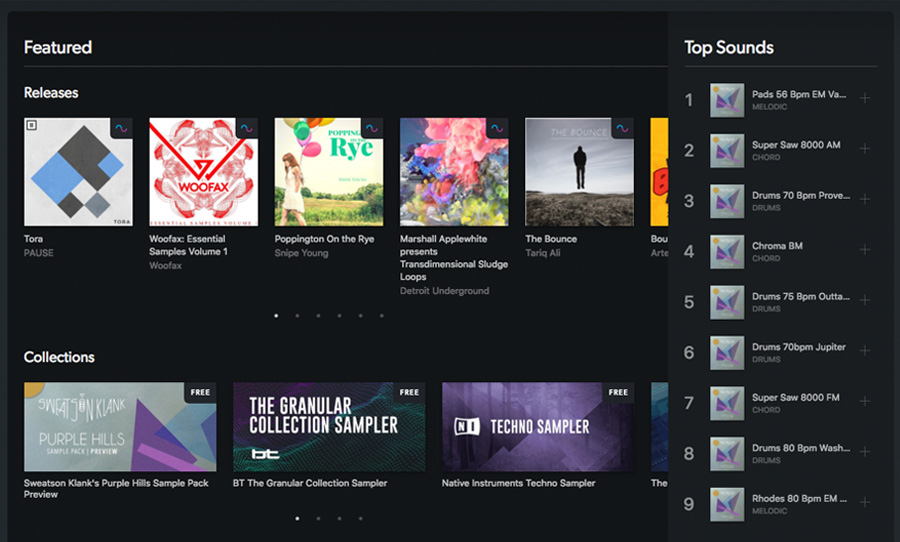Click waveform badge on The Bounce cover
The width and height of the screenshot is (900, 542).
[x=623, y=129]
